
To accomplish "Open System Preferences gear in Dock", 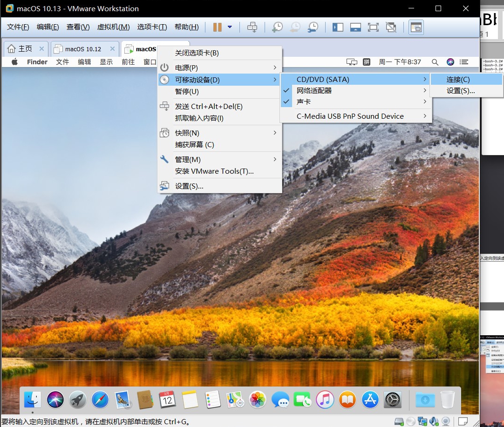I will (x=393, y=400).
